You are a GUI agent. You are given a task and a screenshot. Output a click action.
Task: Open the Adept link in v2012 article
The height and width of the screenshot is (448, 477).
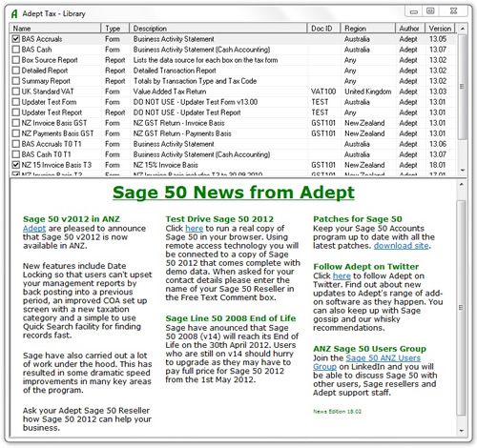pyautogui.click(x=34, y=229)
